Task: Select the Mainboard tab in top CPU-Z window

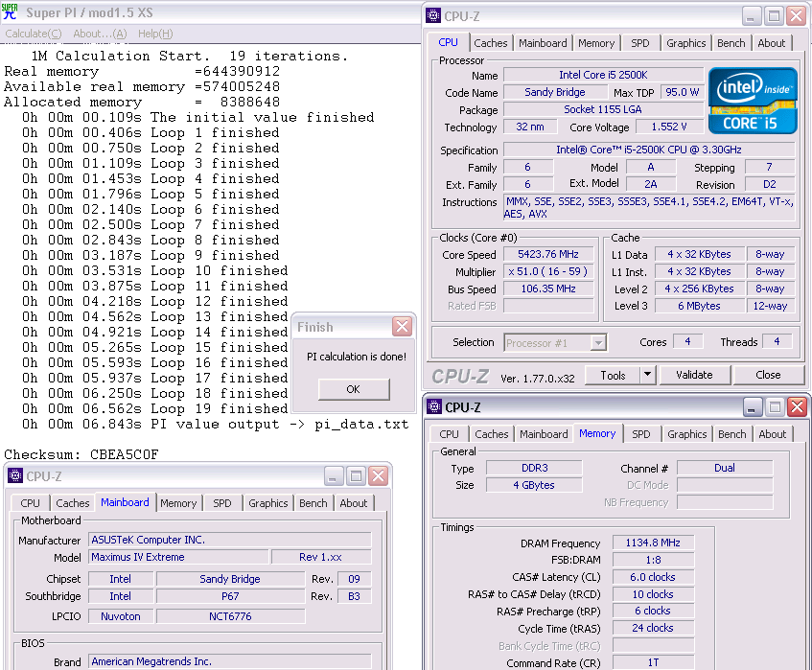Action: click(543, 43)
